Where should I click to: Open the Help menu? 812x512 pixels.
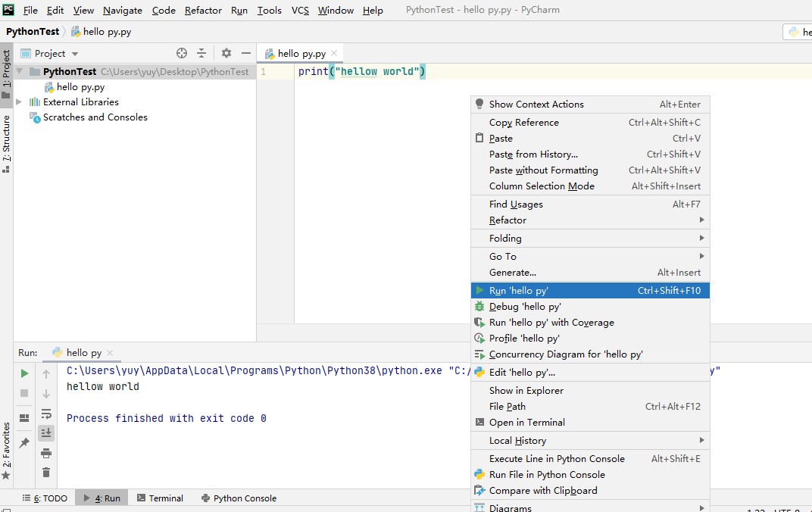tap(373, 11)
